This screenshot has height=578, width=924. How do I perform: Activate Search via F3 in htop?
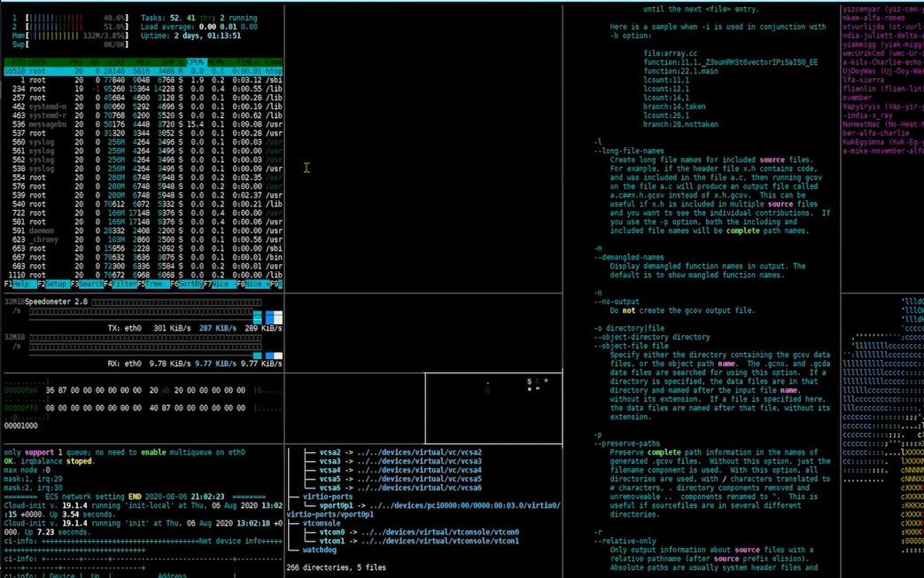click(87, 285)
